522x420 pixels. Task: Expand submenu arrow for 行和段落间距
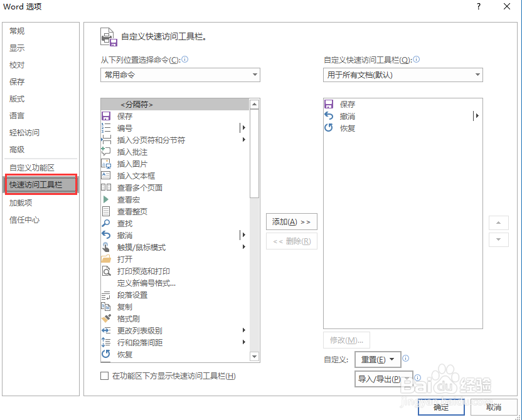point(244,342)
